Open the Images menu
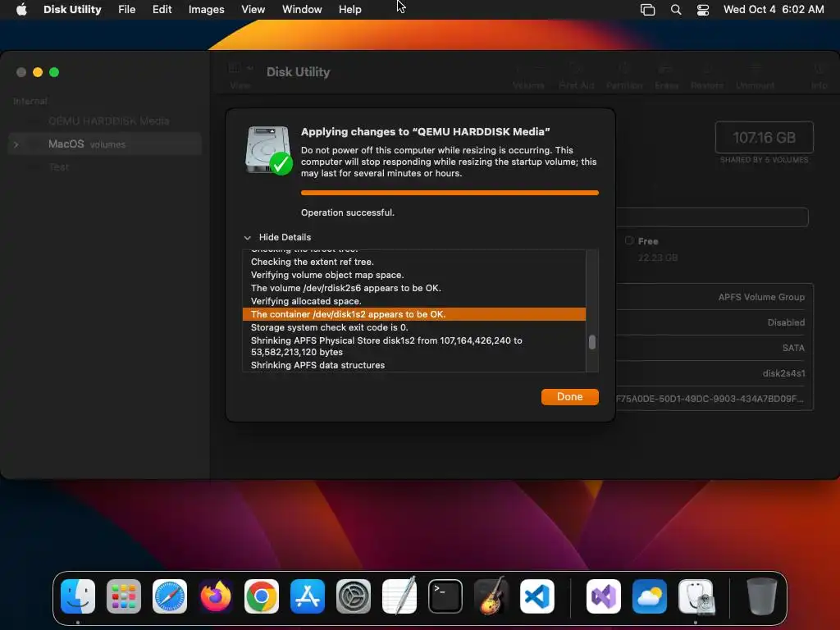840x630 pixels. click(x=206, y=10)
